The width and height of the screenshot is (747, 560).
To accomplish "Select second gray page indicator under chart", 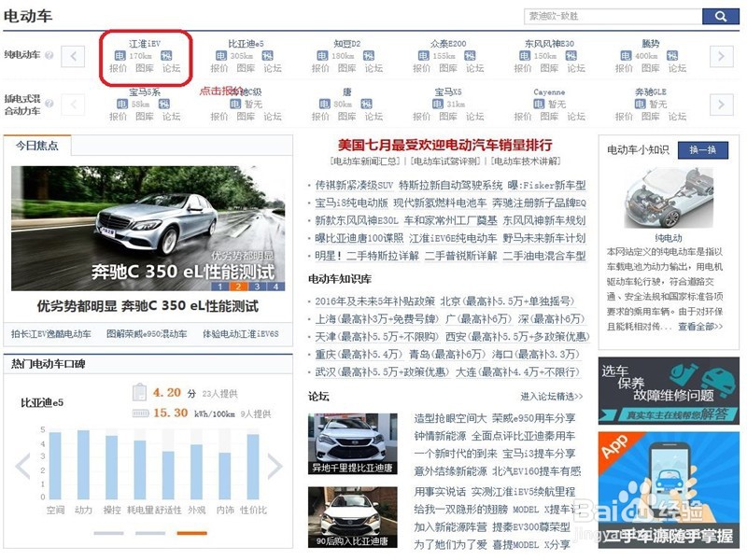I will [150, 533].
